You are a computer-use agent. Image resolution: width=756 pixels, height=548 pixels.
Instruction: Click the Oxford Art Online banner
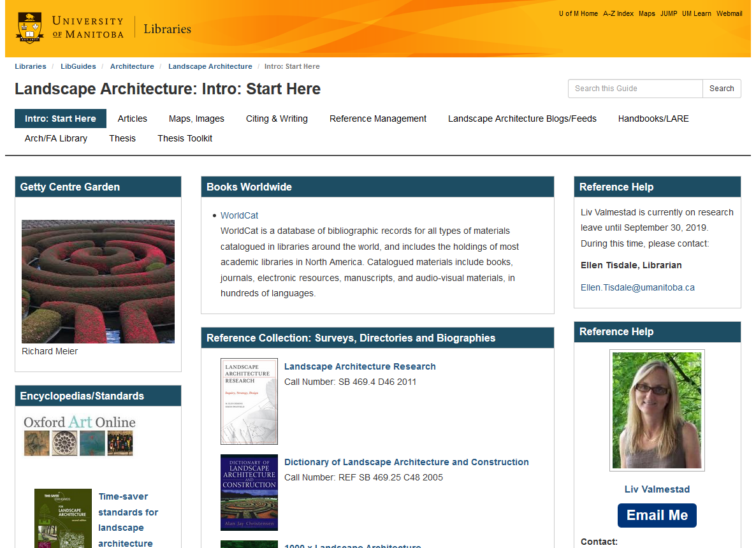click(80, 435)
